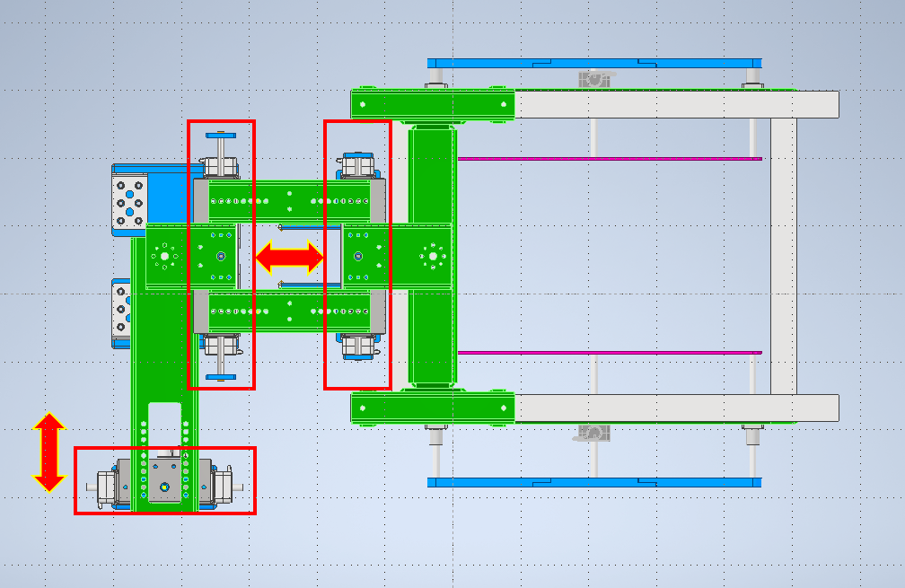Click gray six-bolt plate on blue block
This screenshot has width=905, height=588.
coord(129,203)
